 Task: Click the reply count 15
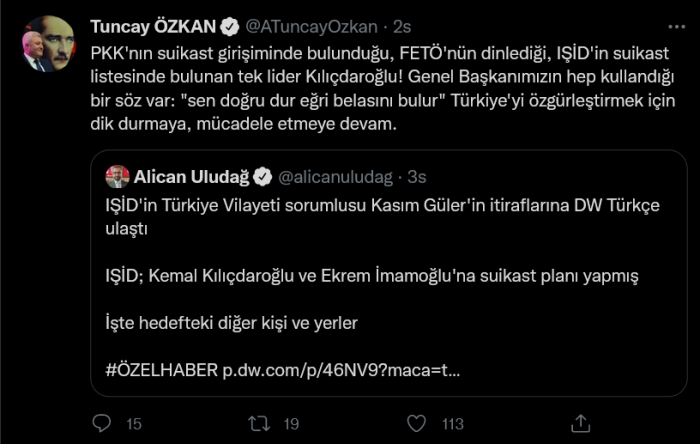tap(133, 424)
